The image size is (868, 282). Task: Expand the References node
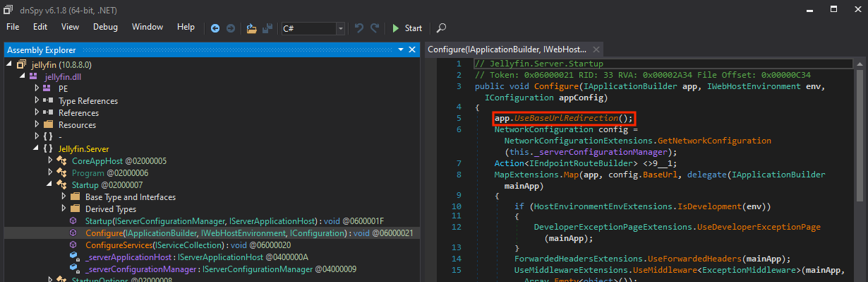pyautogui.click(x=37, y=112)
